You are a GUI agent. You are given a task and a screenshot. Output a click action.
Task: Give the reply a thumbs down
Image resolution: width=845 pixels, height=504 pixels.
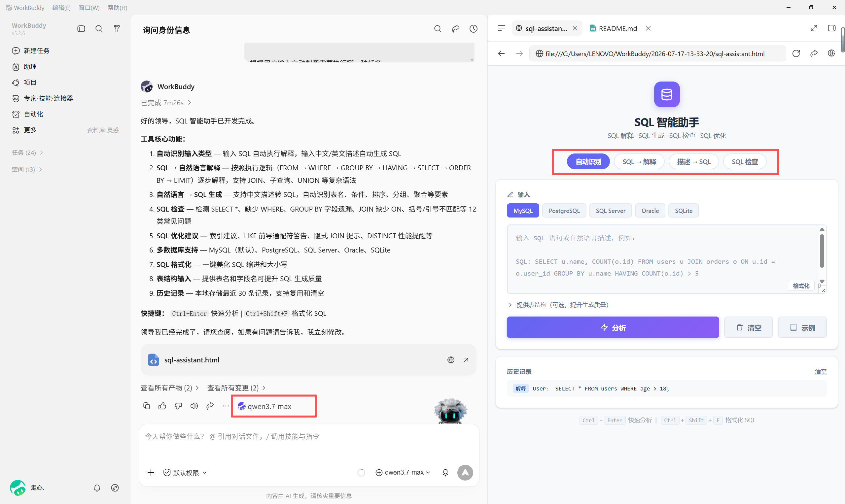(178, 406)
